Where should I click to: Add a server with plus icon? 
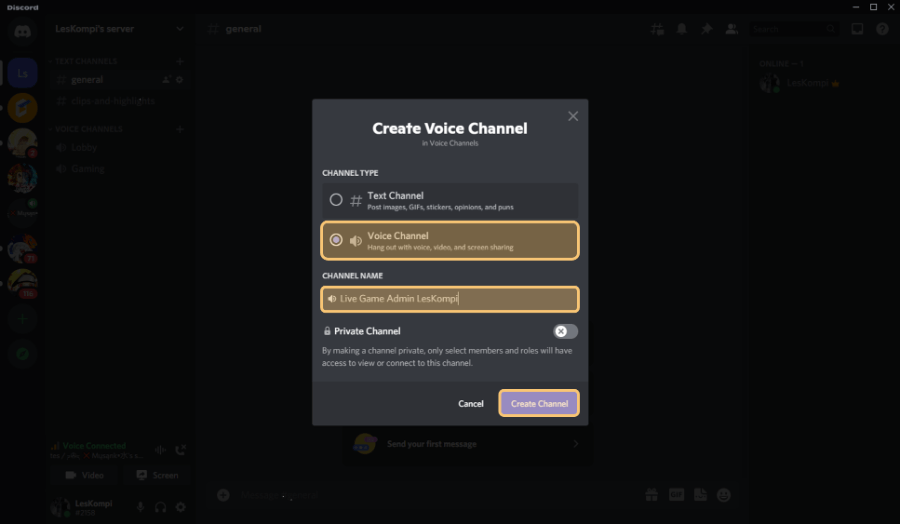pos(22,319)
